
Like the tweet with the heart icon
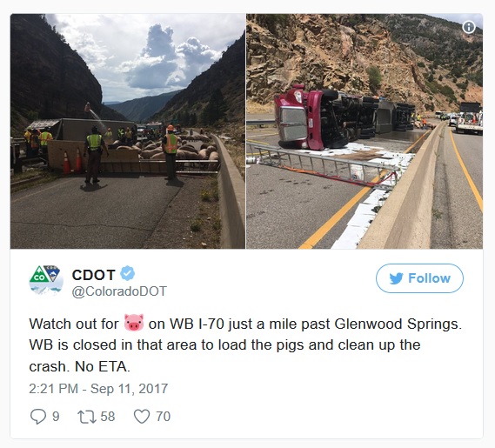pos(142,417)
